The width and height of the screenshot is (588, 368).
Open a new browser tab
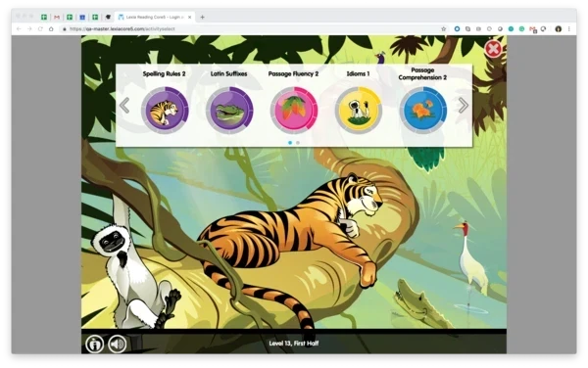pyautogui.click(x=203, y=17)
